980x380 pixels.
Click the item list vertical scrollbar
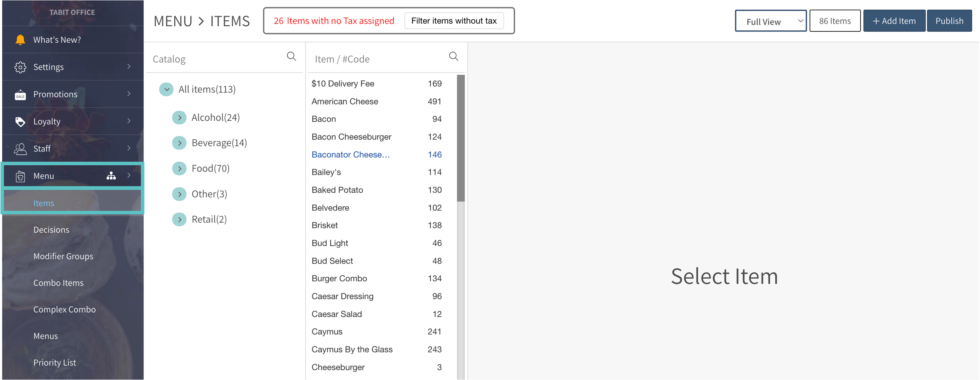pos(461,138)
